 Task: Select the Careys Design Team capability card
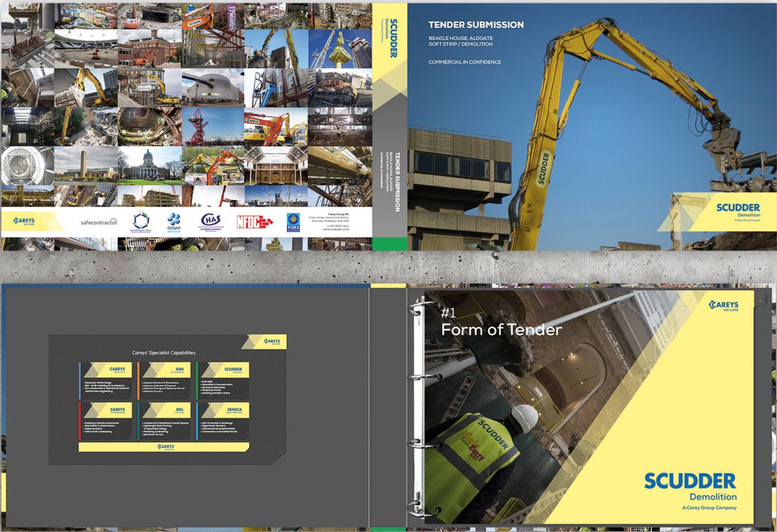click(106, 379)
